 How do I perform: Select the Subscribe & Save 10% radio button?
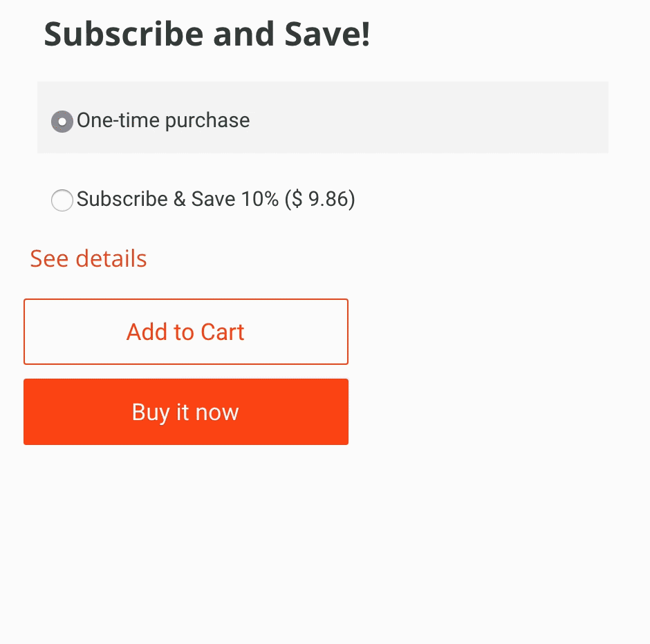(62, 200)
